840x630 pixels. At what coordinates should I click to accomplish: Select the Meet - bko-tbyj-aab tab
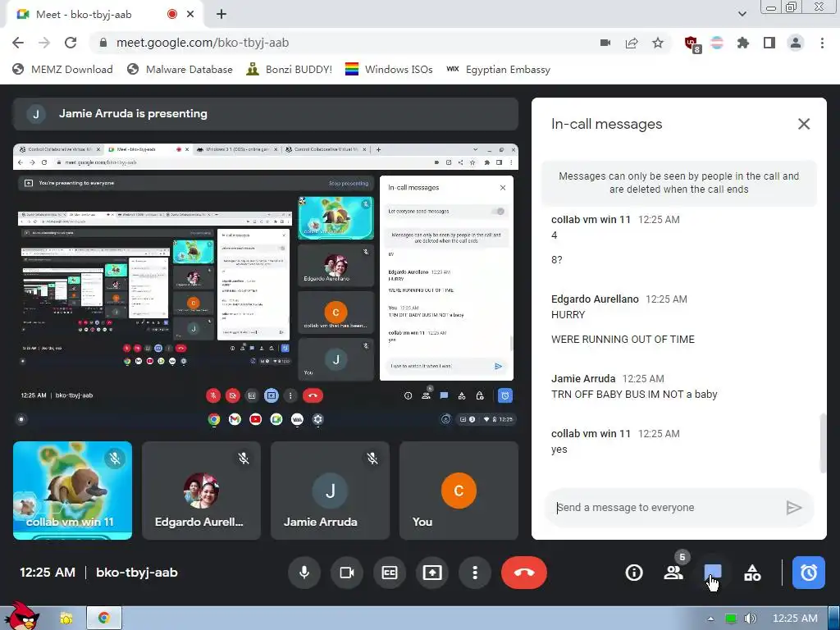(102, 15)
